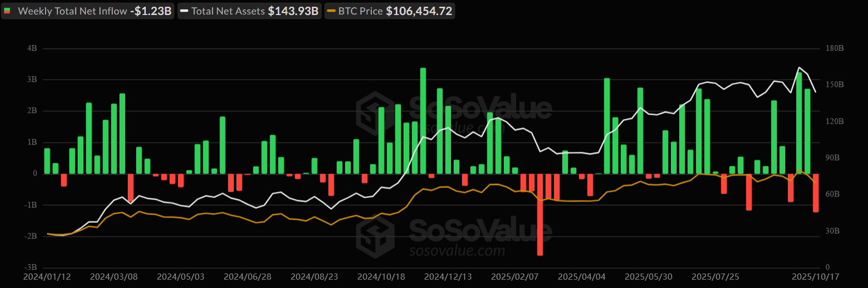Click the red-green Weekly Inflow legend icon
The height and width of the screenshot is (288, 868).
[x=7, y=11]
